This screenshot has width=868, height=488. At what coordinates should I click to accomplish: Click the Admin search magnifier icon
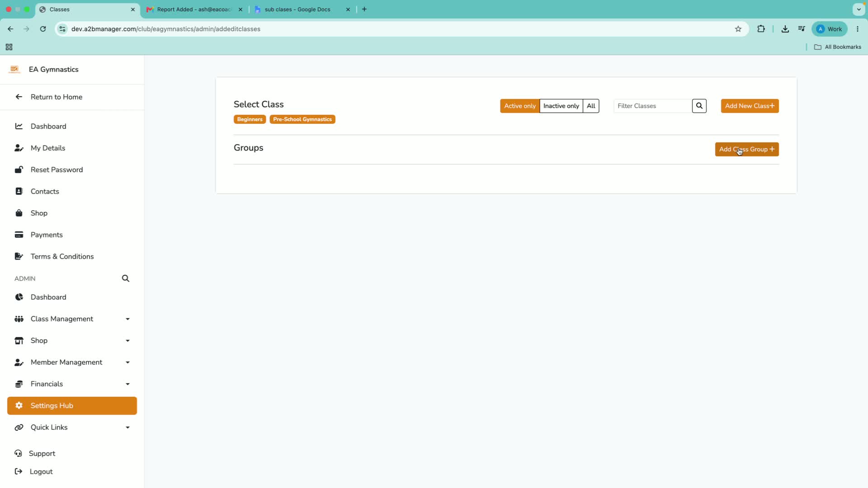tap(126, 278)
